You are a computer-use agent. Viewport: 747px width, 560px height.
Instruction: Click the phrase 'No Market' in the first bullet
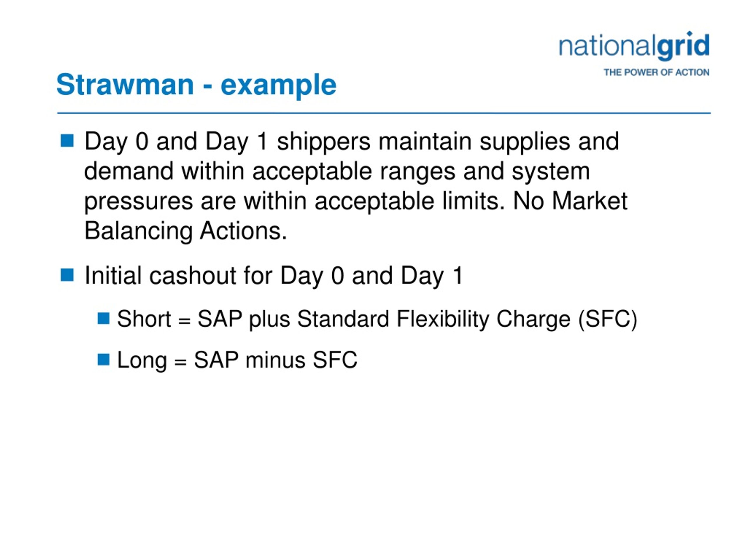click(570, 201)
